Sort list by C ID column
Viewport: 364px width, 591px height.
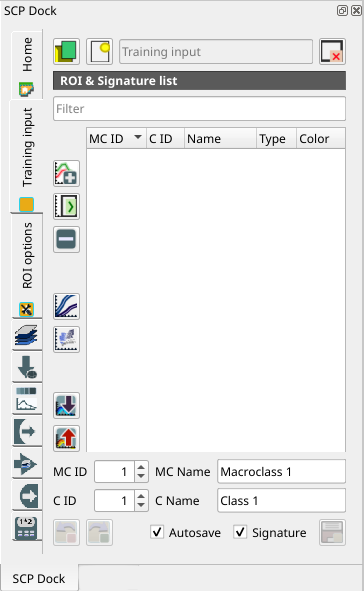(165, 138)
